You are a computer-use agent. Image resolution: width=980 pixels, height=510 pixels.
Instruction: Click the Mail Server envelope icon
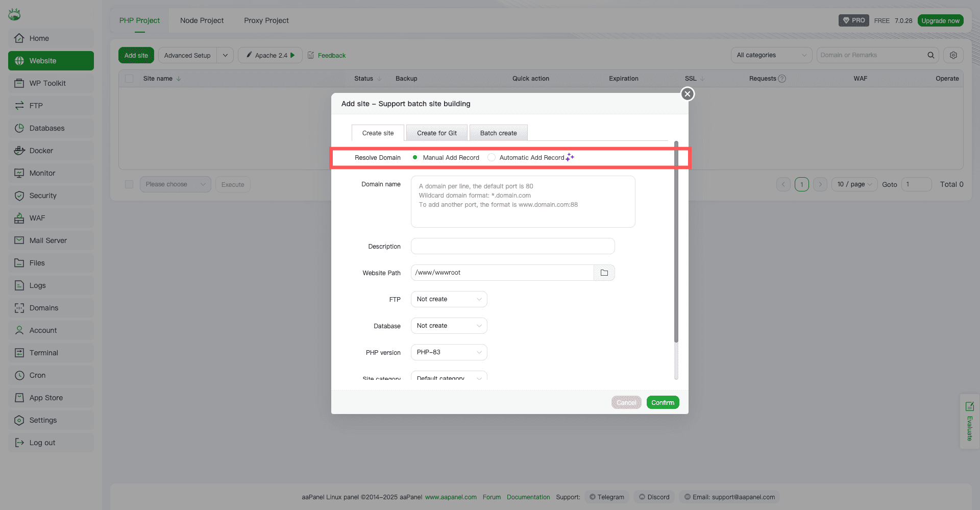coord(19,240)
